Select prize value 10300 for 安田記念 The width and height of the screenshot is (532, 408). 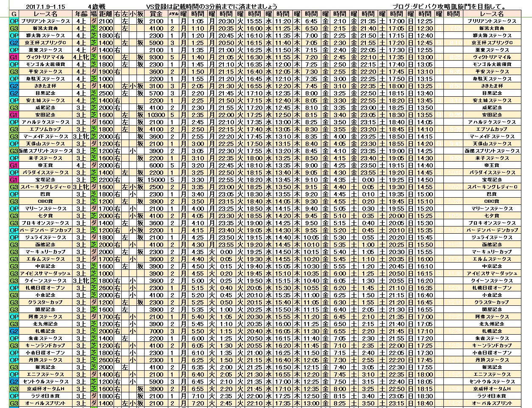pyautogui.click(x=156, y=115)
